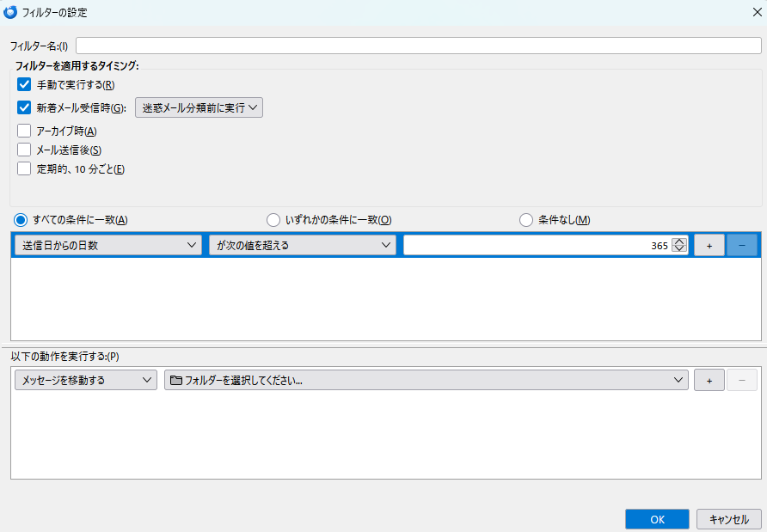Click the plus button to add another action

(x=709, y=379)
